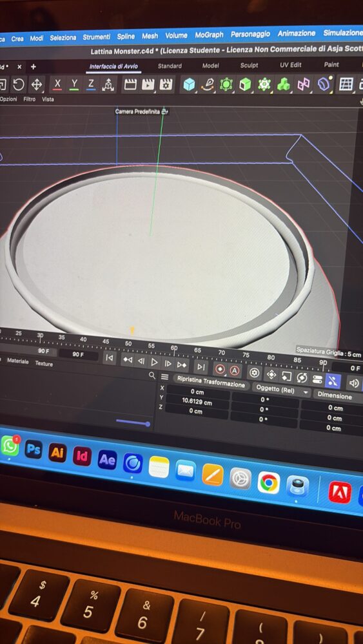The width and height of the screenshot is (363, 644).
Task: Open Render Settings clapperboard gear icon
Action: (x=166, y=84)
